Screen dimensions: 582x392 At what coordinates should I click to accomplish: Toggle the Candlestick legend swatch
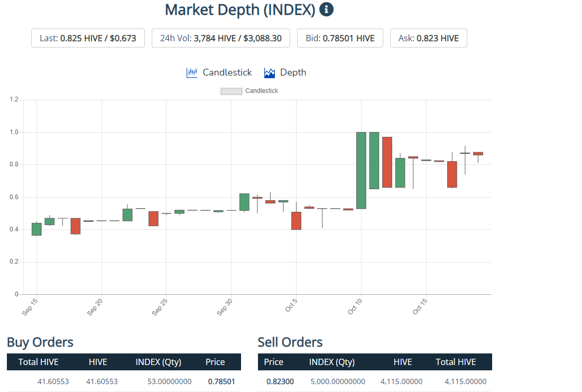pos(231,91)
